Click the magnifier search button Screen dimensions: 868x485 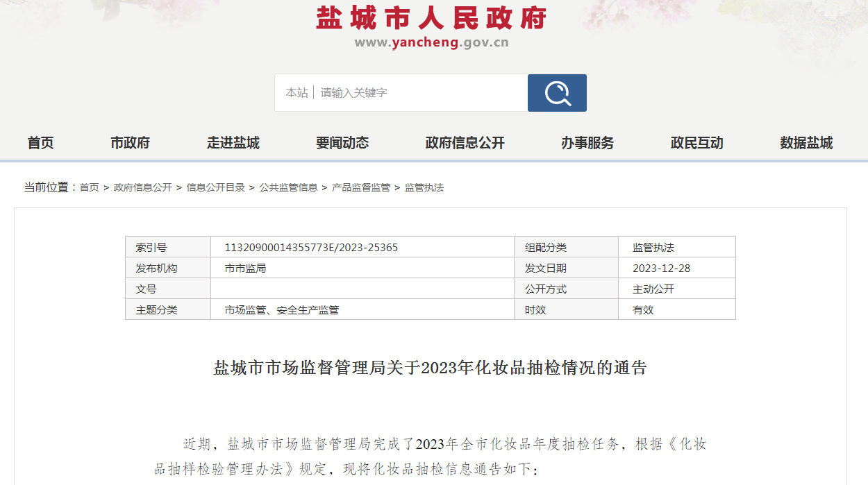(557, 93)
